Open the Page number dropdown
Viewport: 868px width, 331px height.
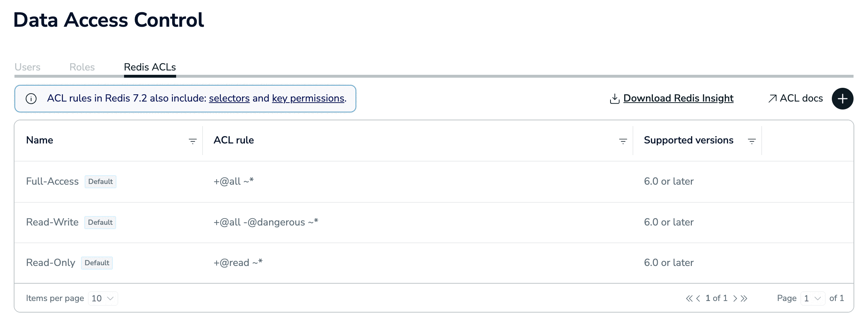812,298
